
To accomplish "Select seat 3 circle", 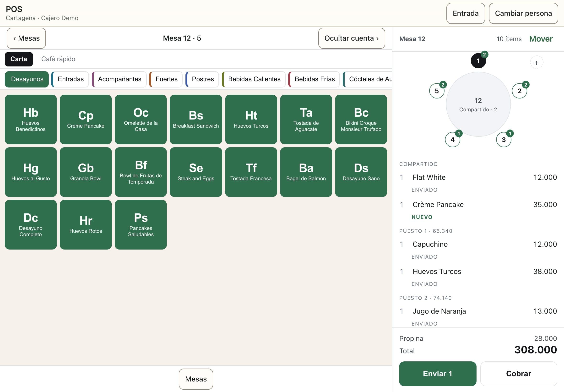I will tap(504, 140).
